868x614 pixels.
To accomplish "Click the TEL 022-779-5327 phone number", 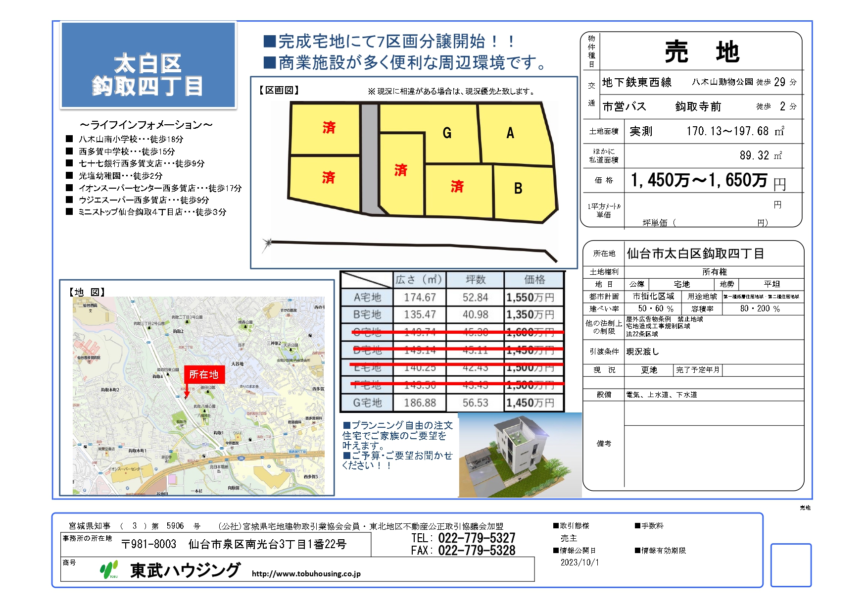I will pyautogui.click(x=476, y=538).
